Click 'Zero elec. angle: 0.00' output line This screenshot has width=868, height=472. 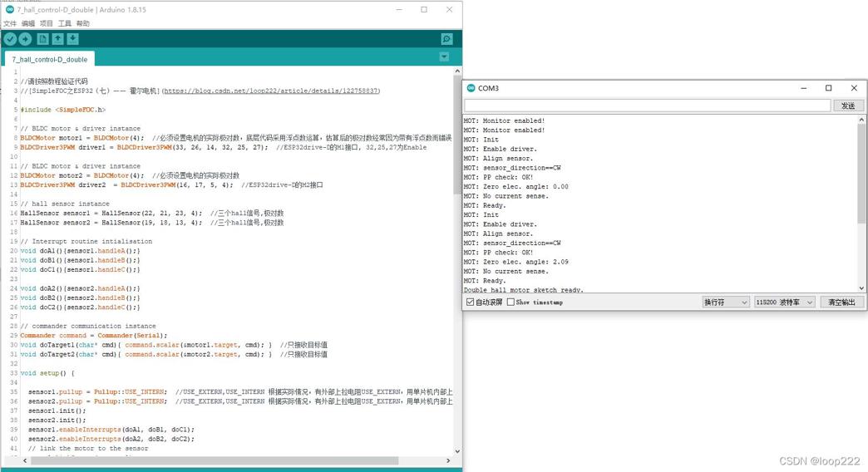tap(516, 186)
